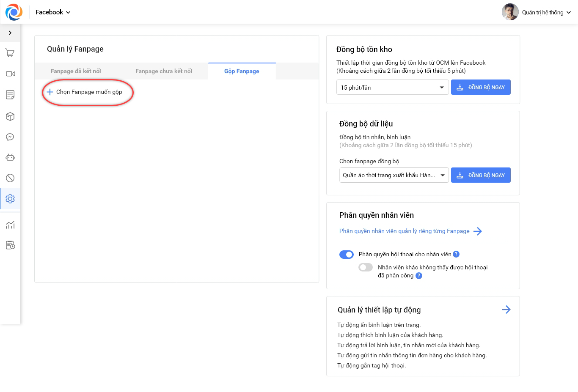Switch to Fanpage đã kết nối tab
Screen dimensions: 578x392
[x=76, y=71]
